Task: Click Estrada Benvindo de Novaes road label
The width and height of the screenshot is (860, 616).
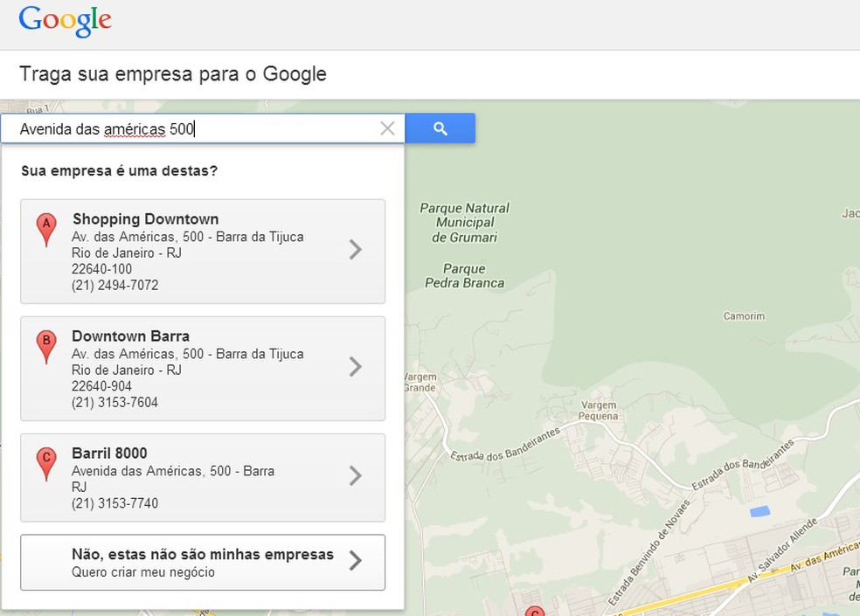Action: (648, 553)
